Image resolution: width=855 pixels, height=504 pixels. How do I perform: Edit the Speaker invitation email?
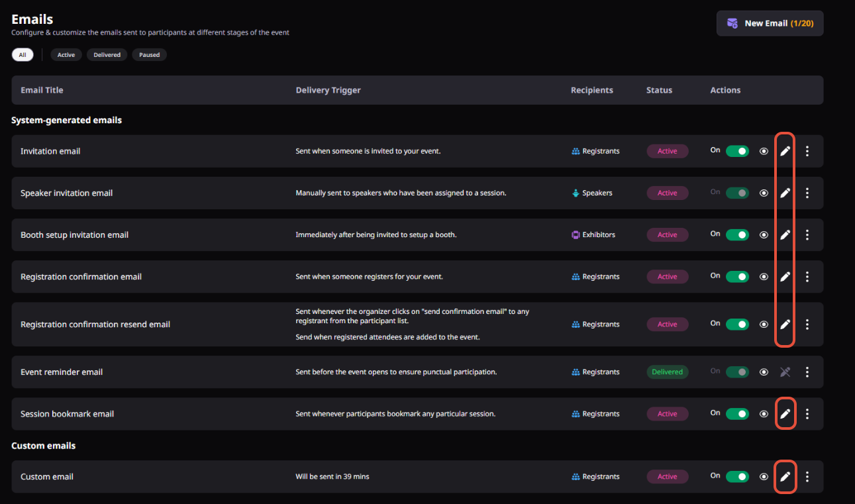click(785, 193)
